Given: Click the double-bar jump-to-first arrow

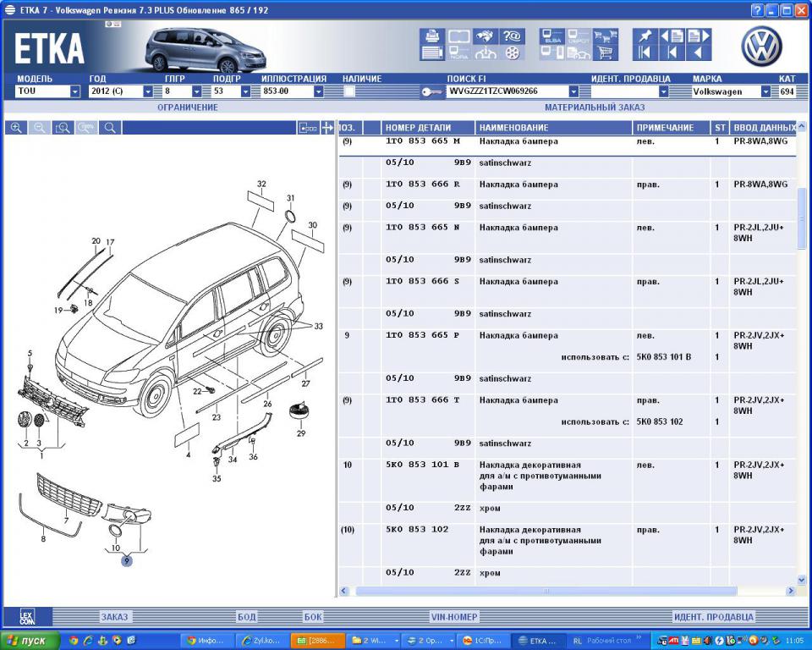Looking at the screenshot, I should coord(645,52).
